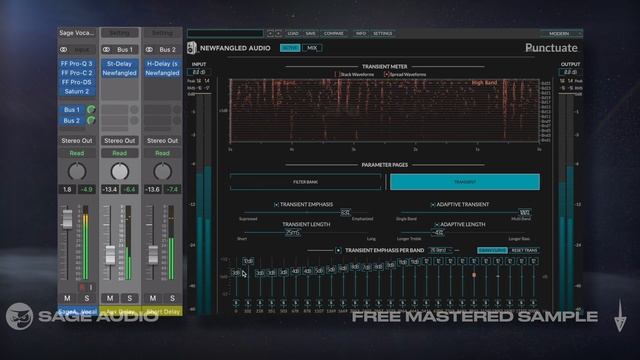This screenshot has height=360, width=640.
Task: Click the pan knob on the Bus 2 channel
Action: point(162,171)
